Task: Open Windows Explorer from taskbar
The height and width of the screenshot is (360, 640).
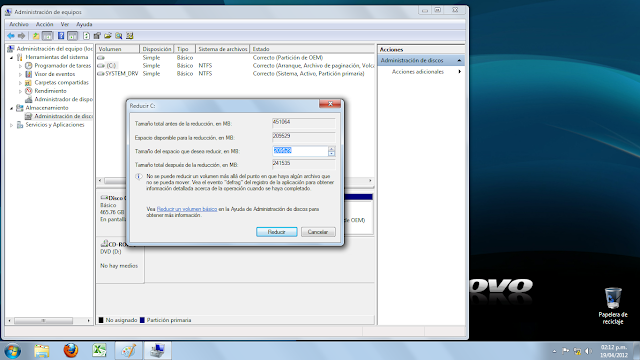Action: tap(42, 351)
